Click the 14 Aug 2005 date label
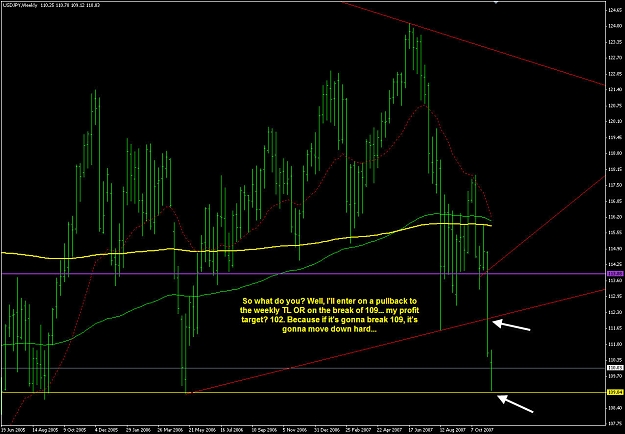Image resolution: width=625 pixels, height=434 pixels. tap(43, 430)
